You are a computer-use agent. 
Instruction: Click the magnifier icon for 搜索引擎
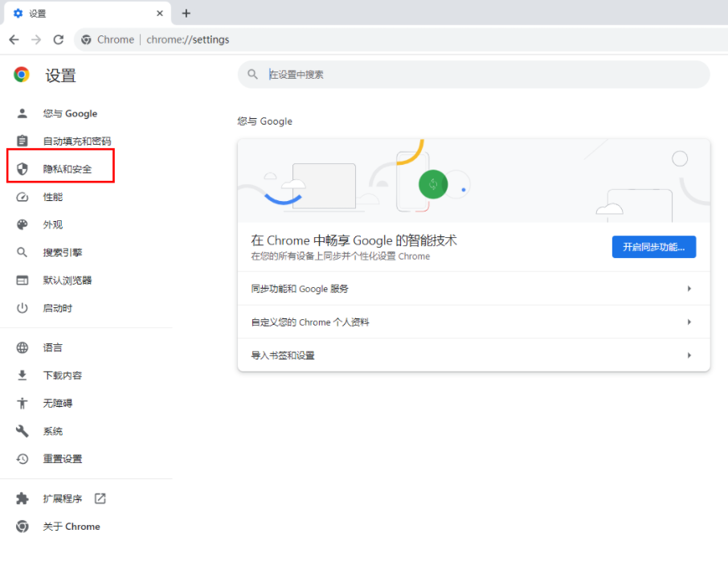22,252
